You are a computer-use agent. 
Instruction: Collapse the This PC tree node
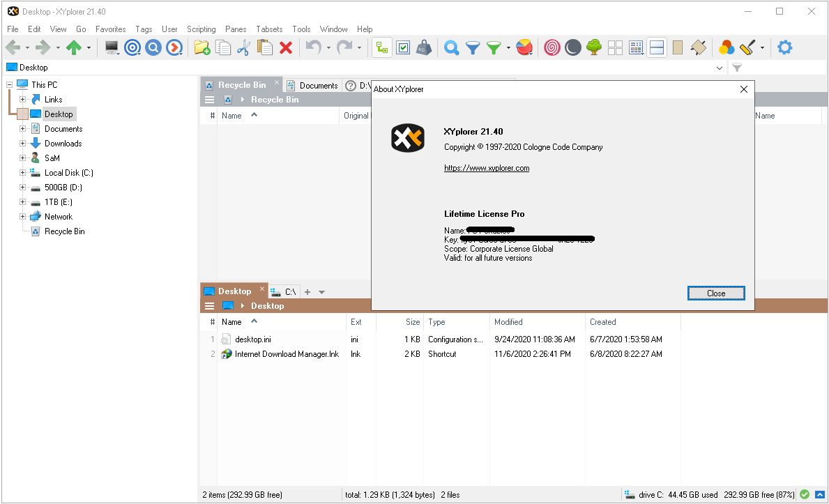click(9, 84)
